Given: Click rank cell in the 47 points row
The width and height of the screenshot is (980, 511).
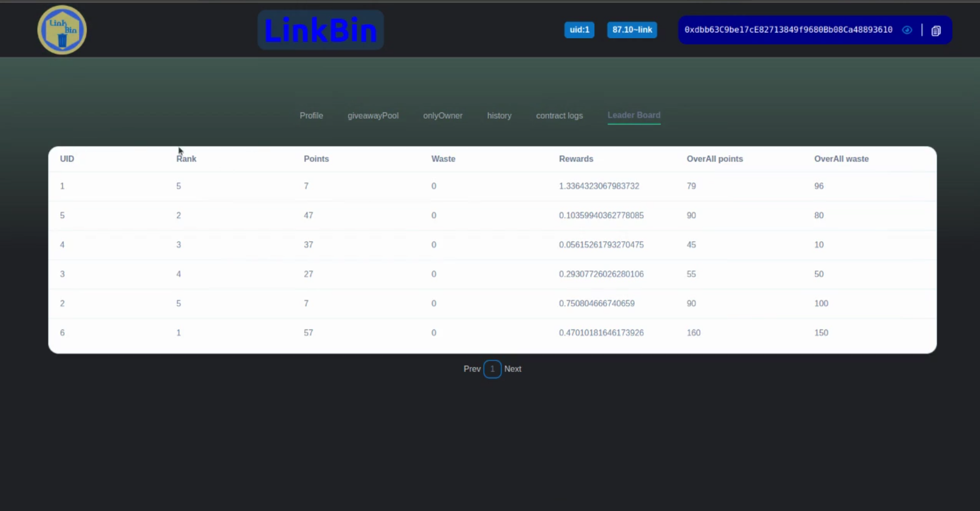Looking at the screenshot, I should (179, 215).
